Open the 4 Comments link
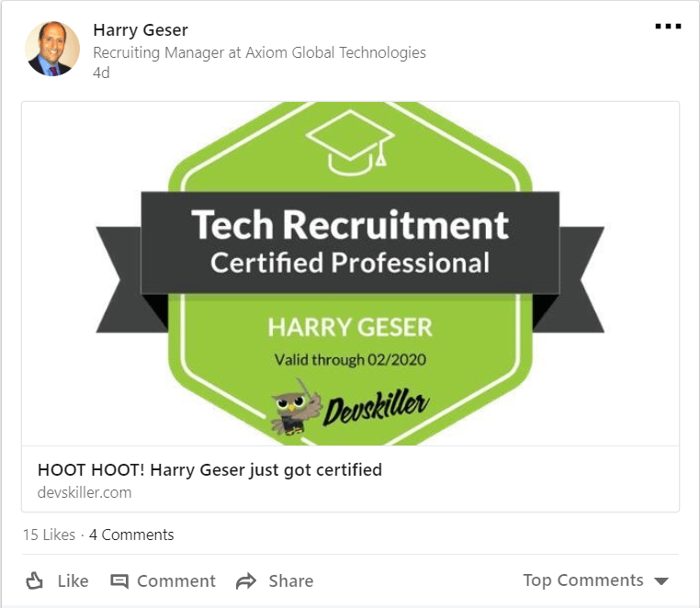The height and width of the screenshot is (608, 700). pyautogui.click(x=131, y=535)
